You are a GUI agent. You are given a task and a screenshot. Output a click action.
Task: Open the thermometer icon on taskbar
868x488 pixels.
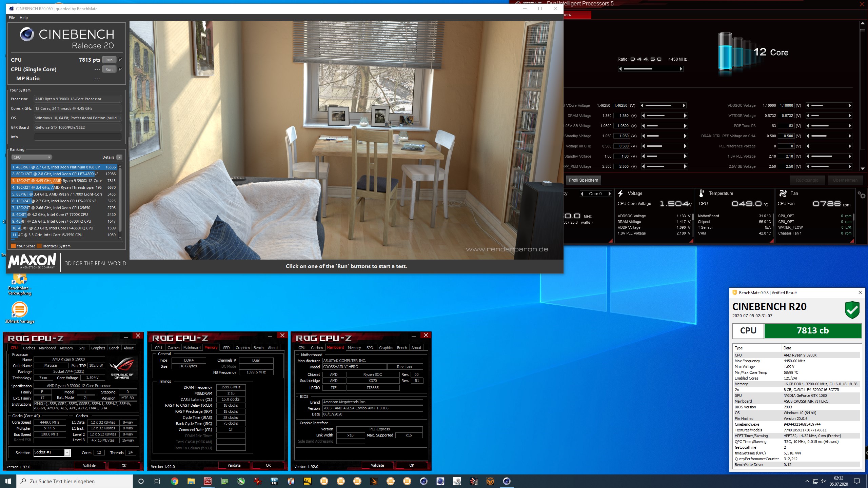(291, 481)
